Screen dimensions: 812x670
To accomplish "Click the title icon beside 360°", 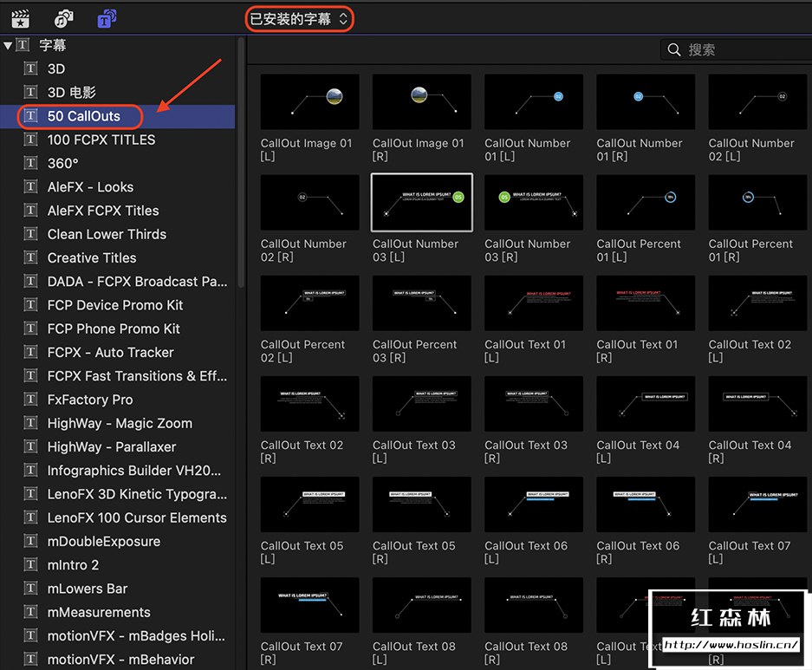I will click(30, 163).
